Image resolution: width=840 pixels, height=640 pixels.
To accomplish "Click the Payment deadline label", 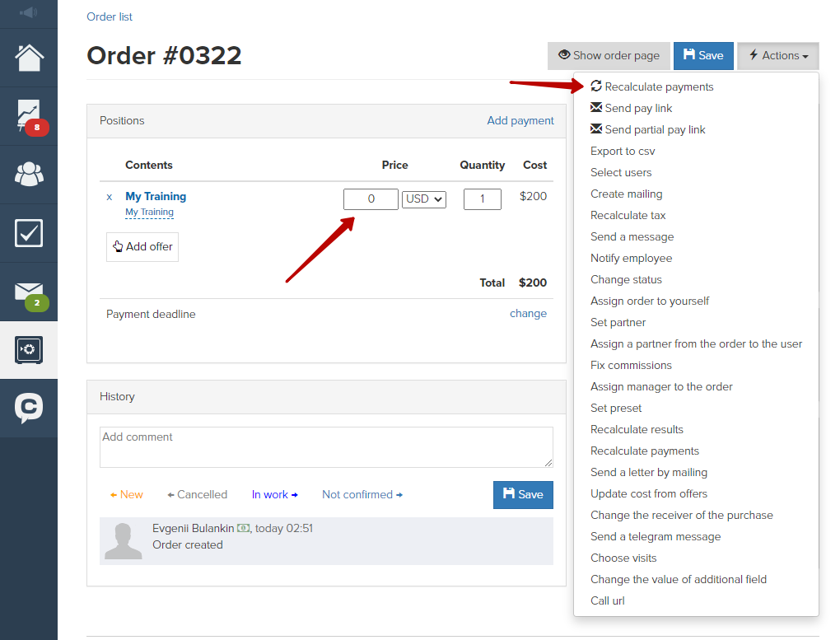I will [151, 314].
